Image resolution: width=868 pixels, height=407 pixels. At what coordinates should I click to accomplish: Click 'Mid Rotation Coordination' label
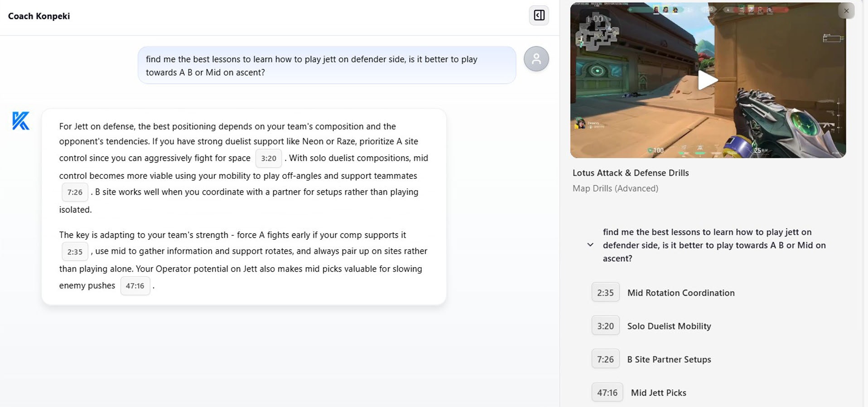coord(681,293)
